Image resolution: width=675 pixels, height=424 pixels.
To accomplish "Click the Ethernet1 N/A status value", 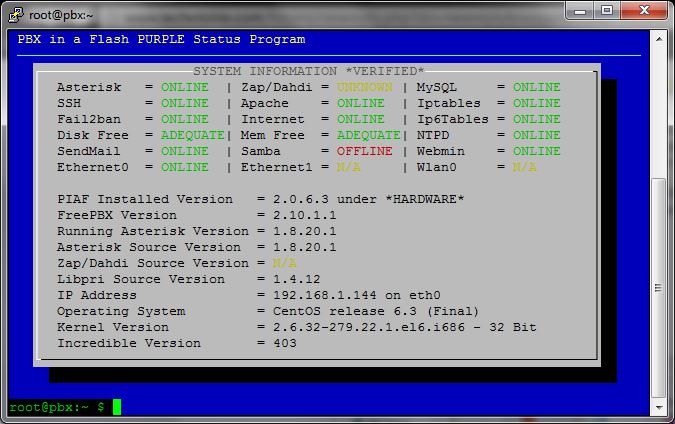I will [x=349, y=167].
